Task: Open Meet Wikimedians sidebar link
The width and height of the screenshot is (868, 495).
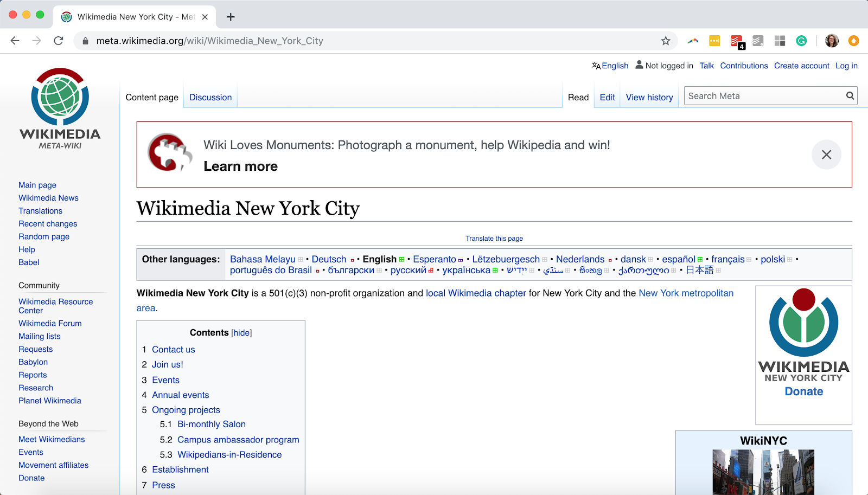Action: (x=52, y=439)
